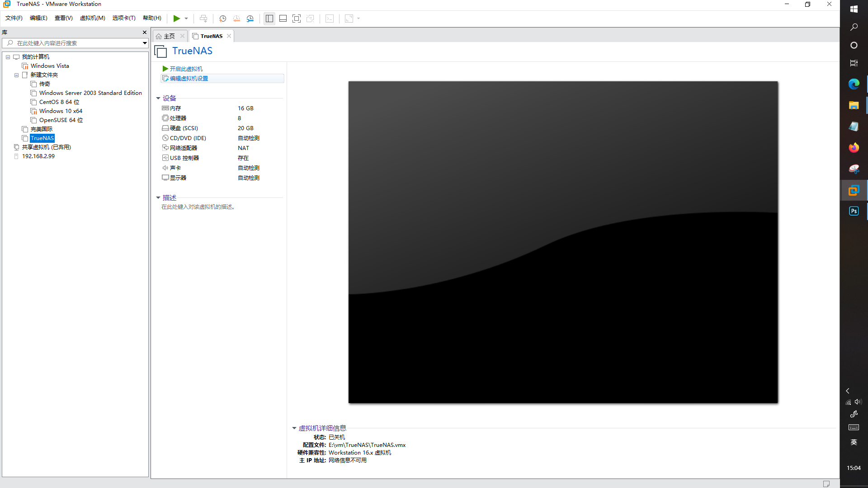Launch Microsoft Edge from taskbar

pyautogui.click(x=854, y=84)
